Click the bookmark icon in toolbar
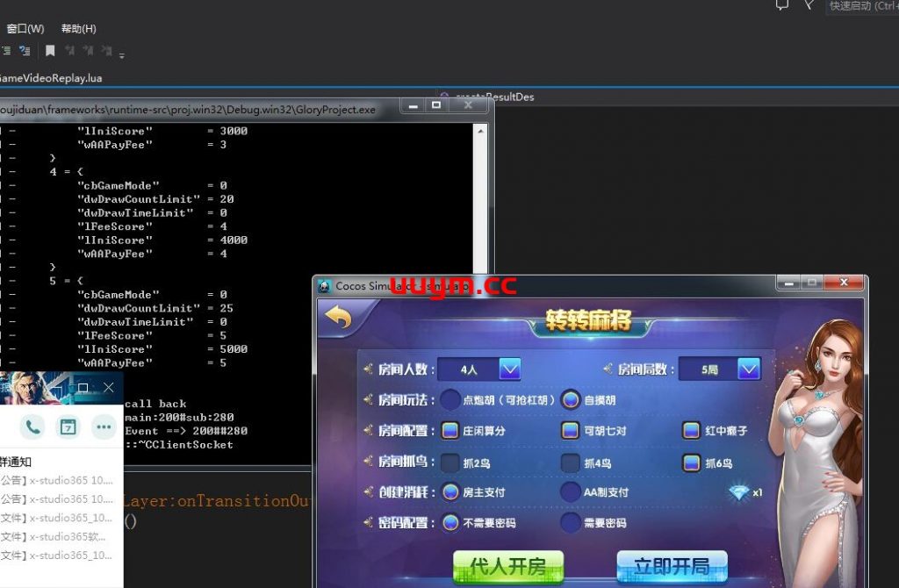899x588 pixels. pyautogui.click(x=50, y=51)
